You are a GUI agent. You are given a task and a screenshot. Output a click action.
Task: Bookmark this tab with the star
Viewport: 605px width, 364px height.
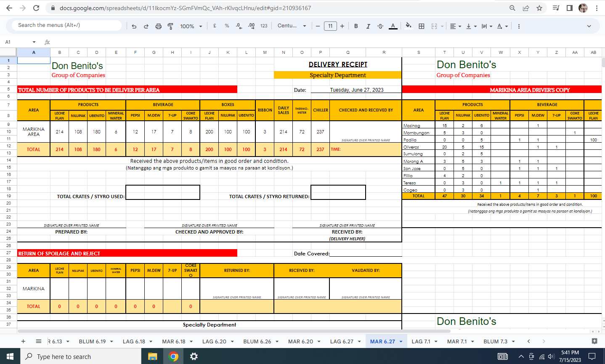(539, 8)
